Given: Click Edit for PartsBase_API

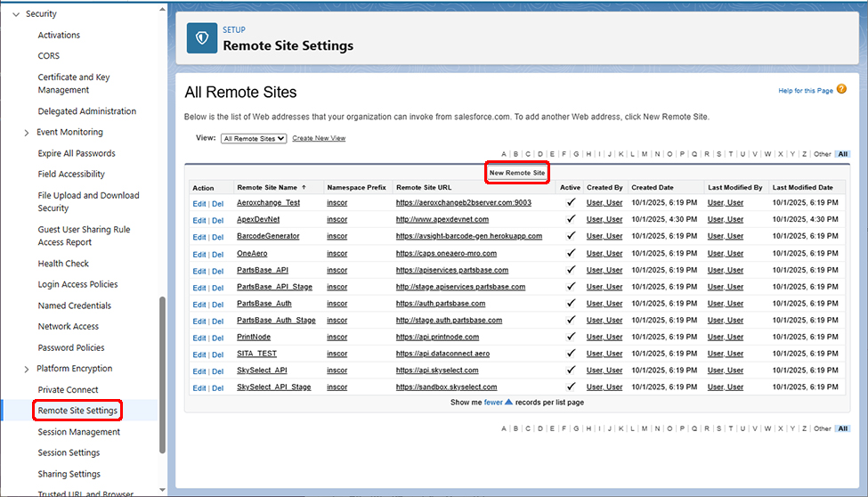Looking at the screenshot, I should 199,271.
